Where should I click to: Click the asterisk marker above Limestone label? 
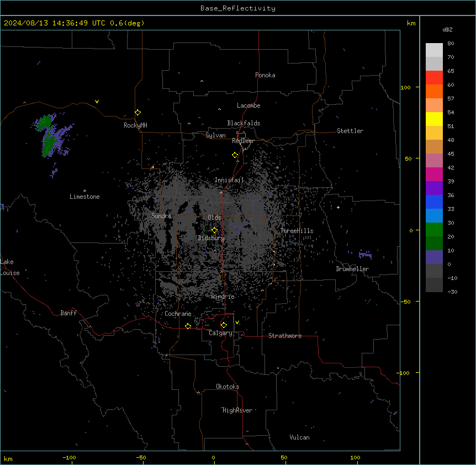point(84,191)
